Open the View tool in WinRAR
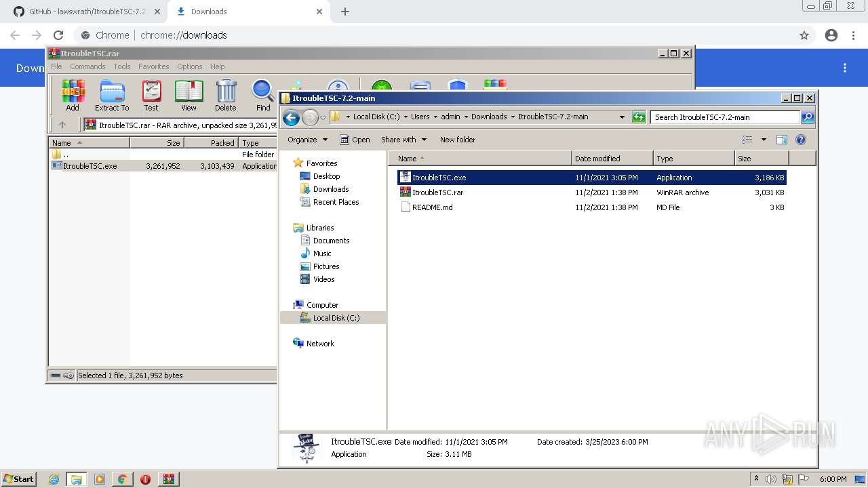 pyautogui.click(x=189, y=95)
